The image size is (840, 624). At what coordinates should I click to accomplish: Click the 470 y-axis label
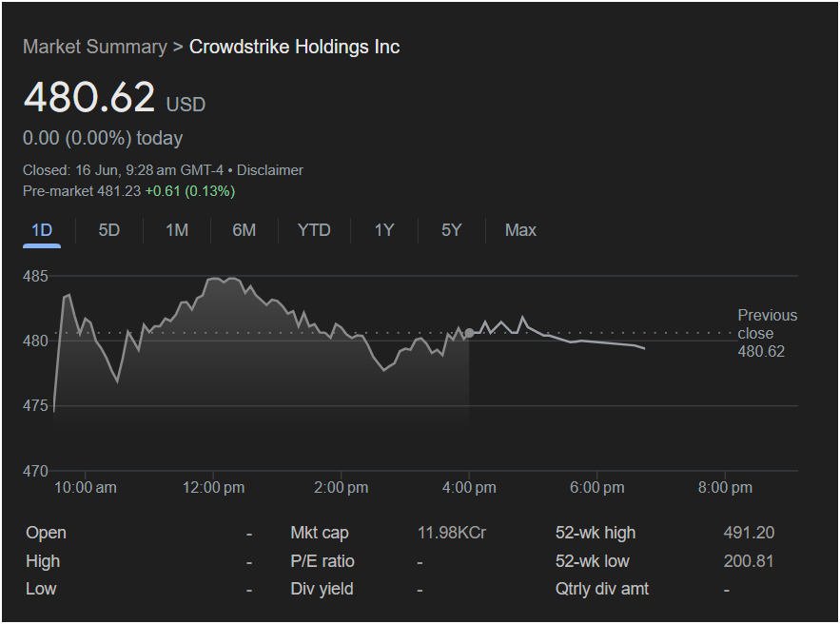[35, 472]
